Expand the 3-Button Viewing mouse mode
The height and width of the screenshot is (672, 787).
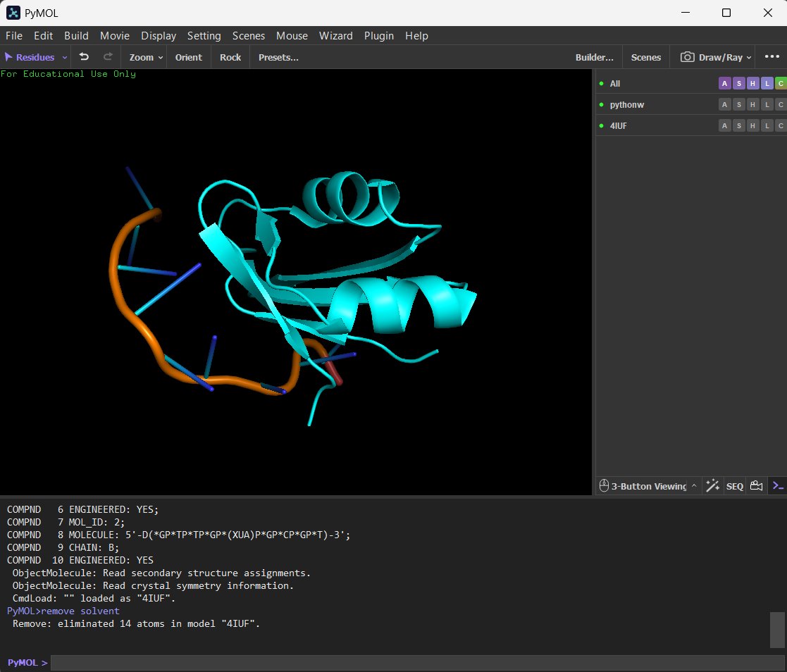[x=693, y=486]
